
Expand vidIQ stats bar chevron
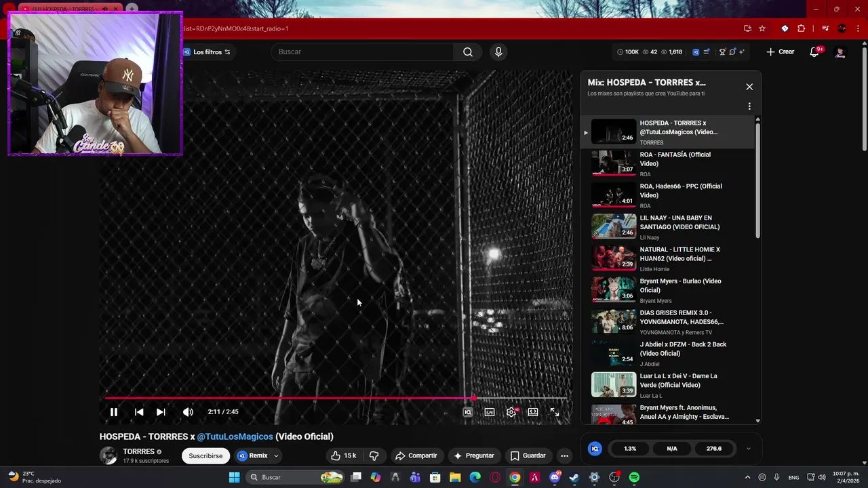click(x=749, y=449)
